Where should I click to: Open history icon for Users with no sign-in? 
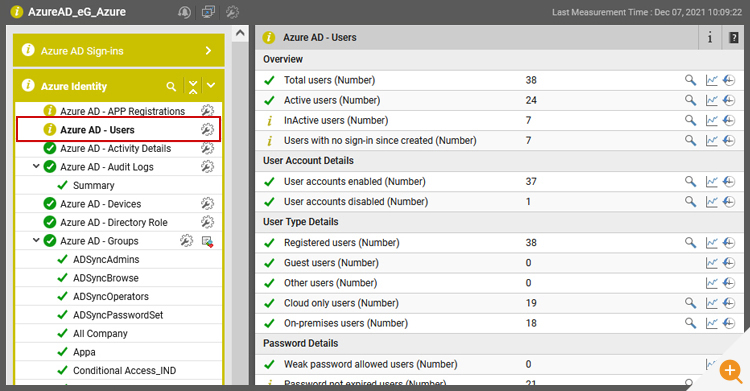point(728,140)
